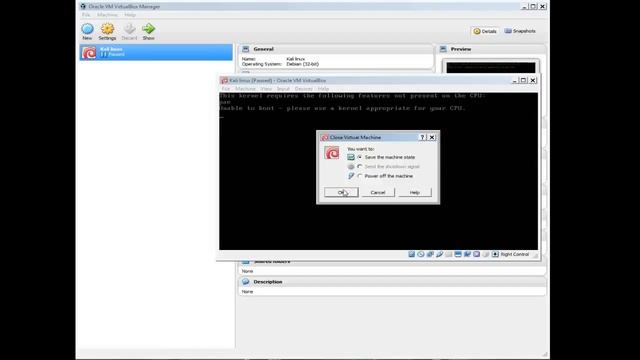
Task: Select the Save the machine state option
Action: (386, 157)
